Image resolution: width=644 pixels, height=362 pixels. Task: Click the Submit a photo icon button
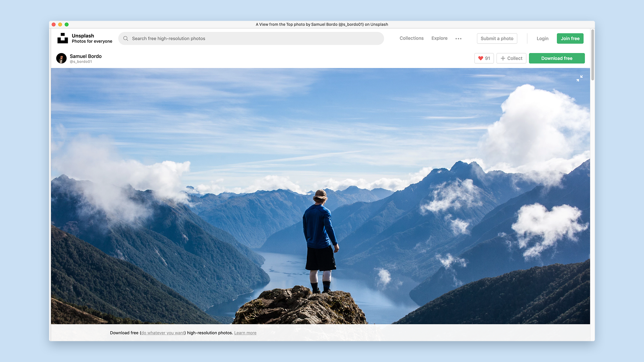pos(497,38)
